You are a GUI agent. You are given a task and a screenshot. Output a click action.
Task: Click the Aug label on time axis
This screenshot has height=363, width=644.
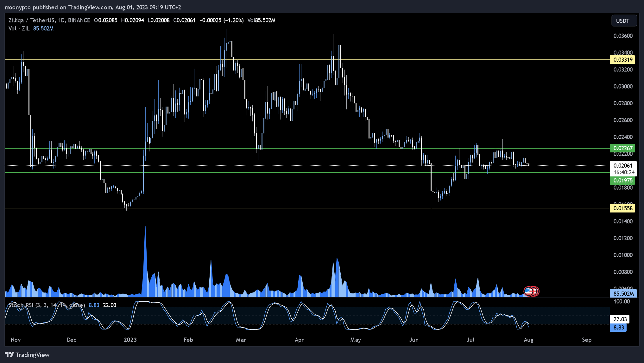[x=528, y=340]
